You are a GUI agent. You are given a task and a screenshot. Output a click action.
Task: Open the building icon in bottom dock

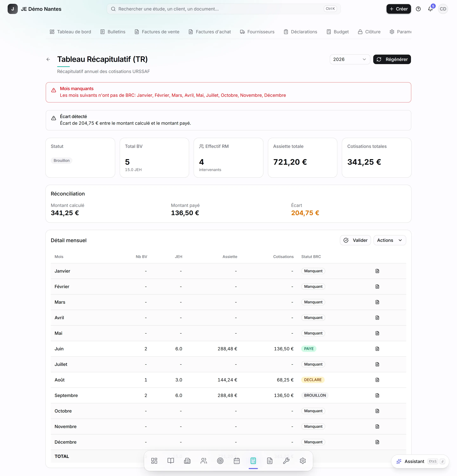(187, 461)
